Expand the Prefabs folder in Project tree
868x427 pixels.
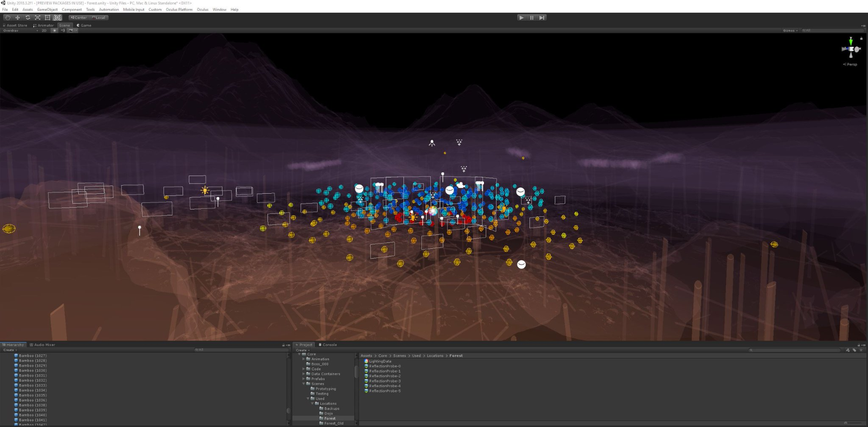pos(304,379)
